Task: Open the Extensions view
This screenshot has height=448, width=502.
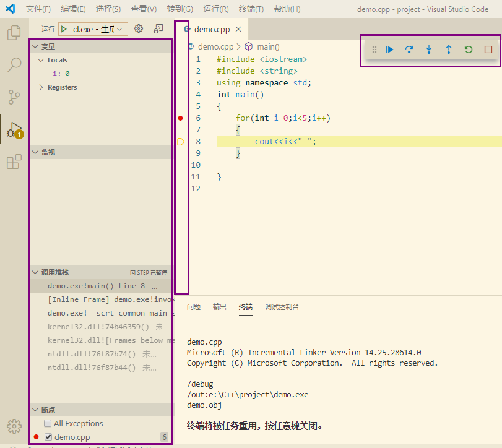Action: pos(14,162)
